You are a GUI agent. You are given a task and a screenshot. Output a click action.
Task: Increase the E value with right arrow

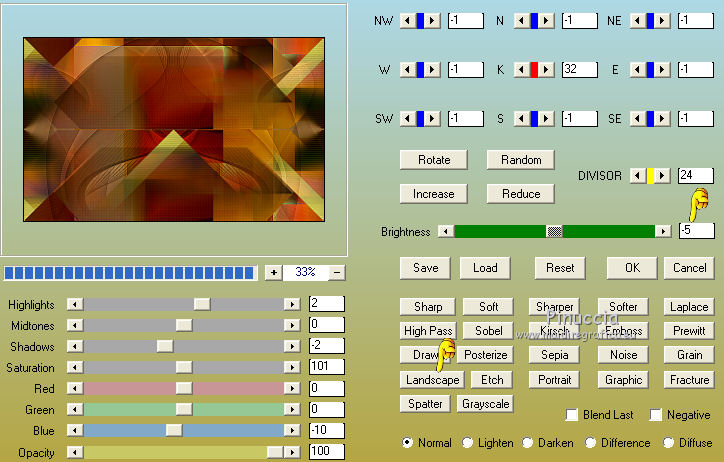tap(663, 70)
